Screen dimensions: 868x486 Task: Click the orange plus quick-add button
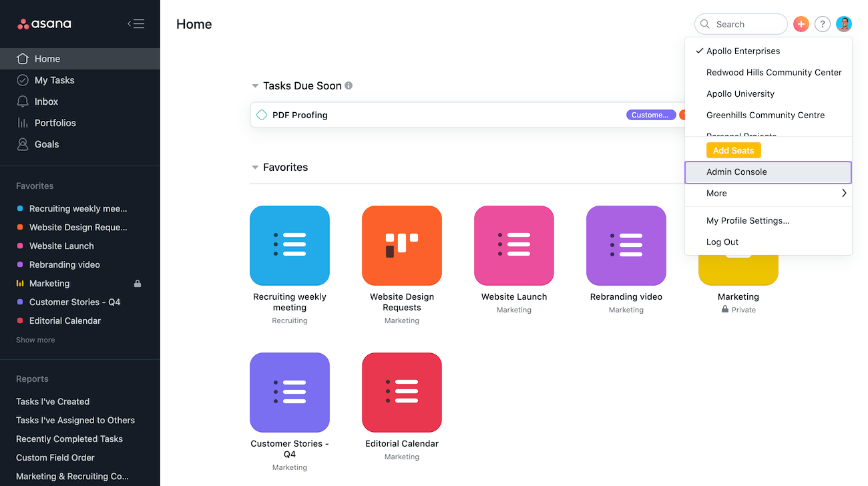click(801, 24)
